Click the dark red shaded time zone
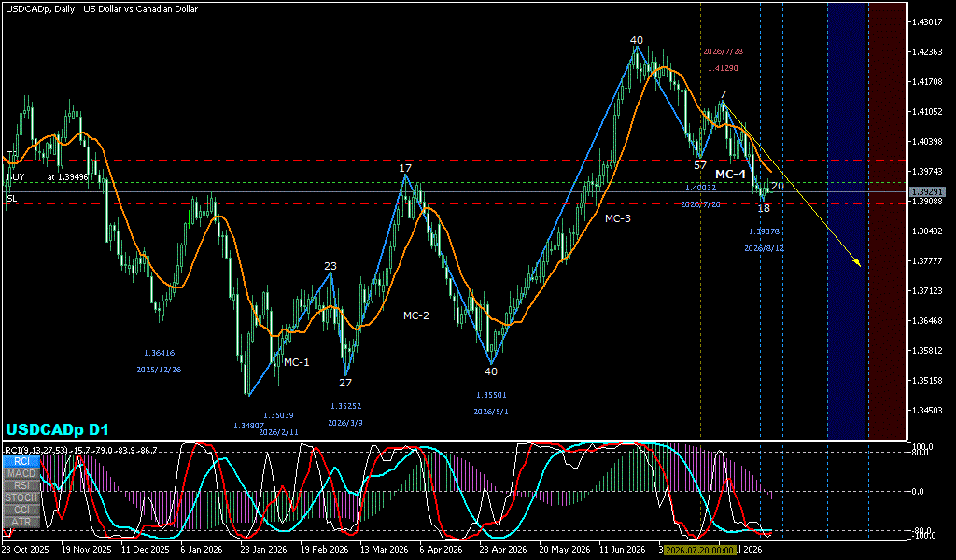Image resolution: width=956 pixels, height=560 pixels. [x=888, y=219]
